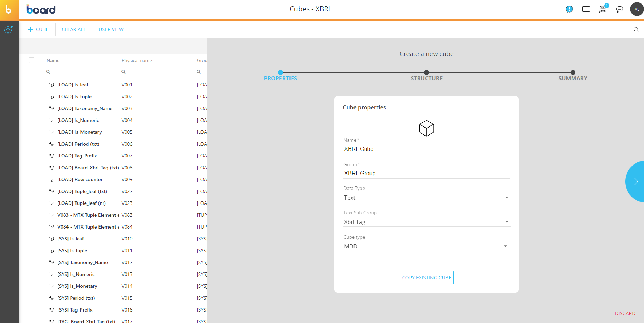Click the CLEAR ALL toolbar button

pyautogui.click(x=74, y=29)
